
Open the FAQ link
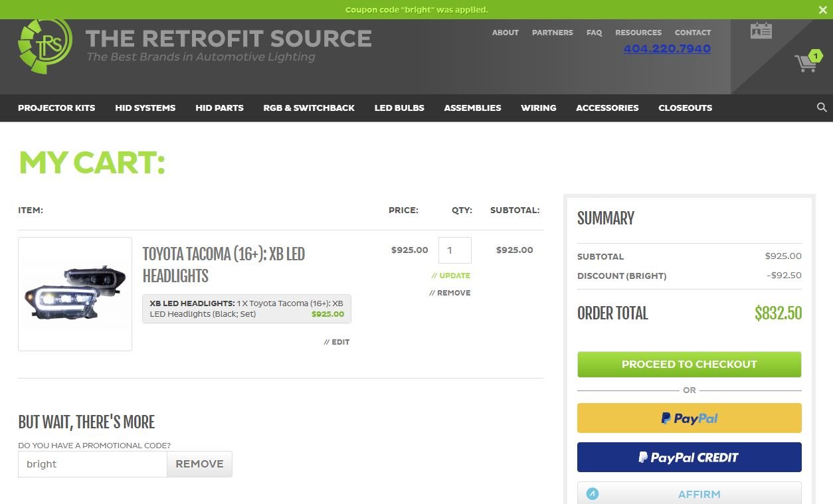click(x=595, y=33)
